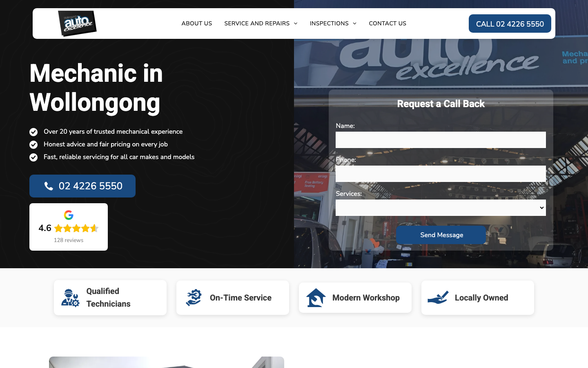Click the checkmark icon beside fast reliable servicing
The height and width of the screenshot is (368, 588).
(x=33, y=157)
